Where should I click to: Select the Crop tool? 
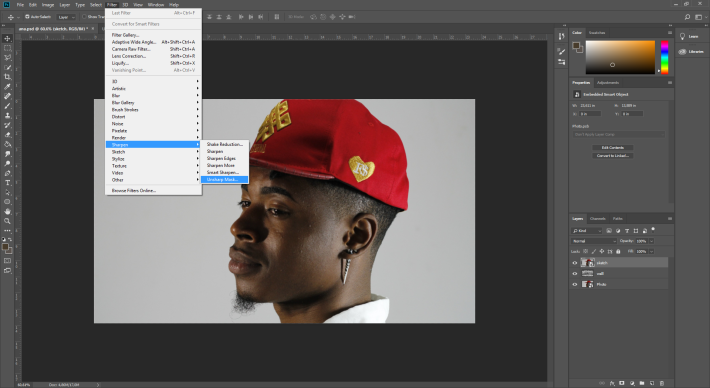pyautogui.click(x=7, y=77)
